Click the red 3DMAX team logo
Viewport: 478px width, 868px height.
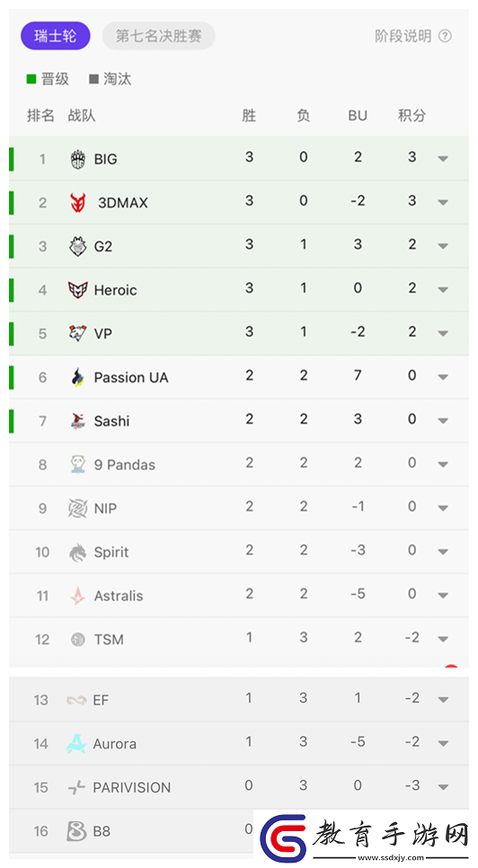(x=78, y=202)
